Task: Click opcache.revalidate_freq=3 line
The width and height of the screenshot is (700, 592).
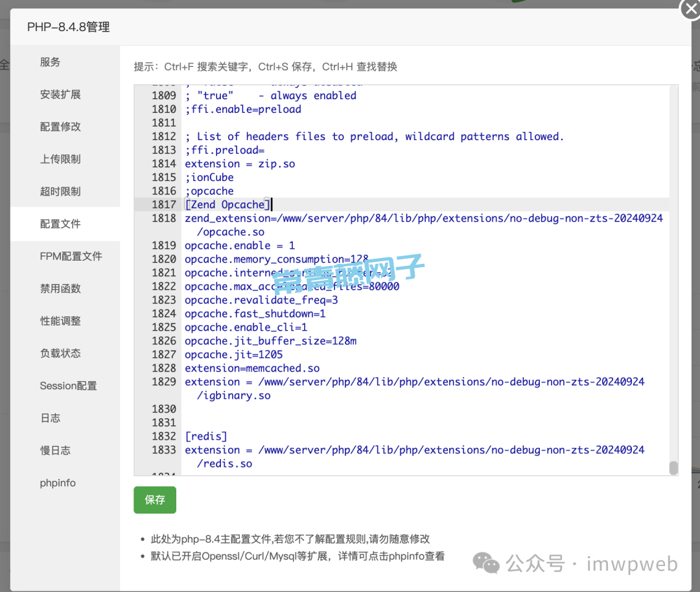Action: click(x=261, y=300)
